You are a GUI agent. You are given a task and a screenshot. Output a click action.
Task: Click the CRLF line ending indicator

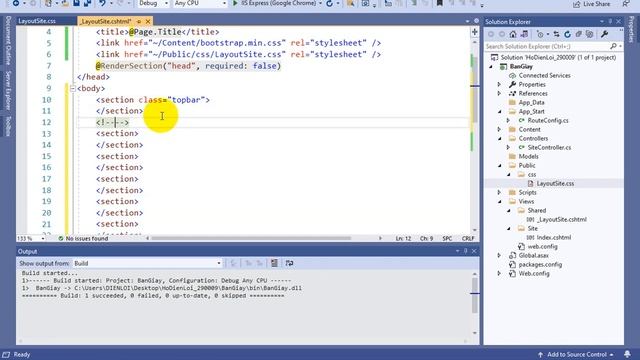click(468, 238)
